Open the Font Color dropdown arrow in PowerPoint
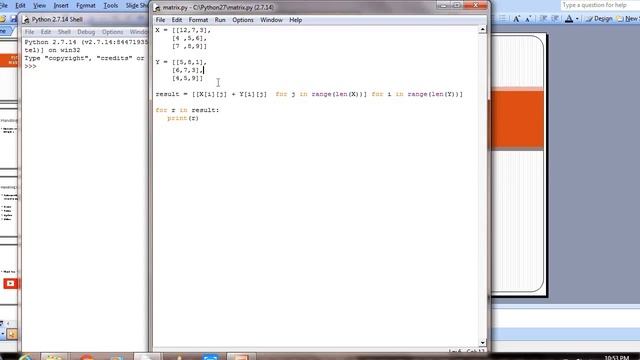 click(577, 19)
